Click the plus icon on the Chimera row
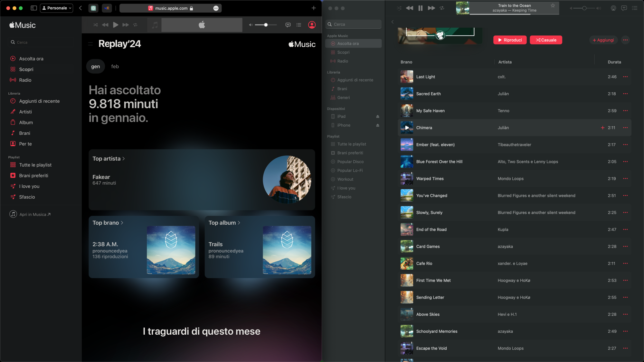Screen dimensions: 644x362 pyautogui.click(x=602, y=128)
